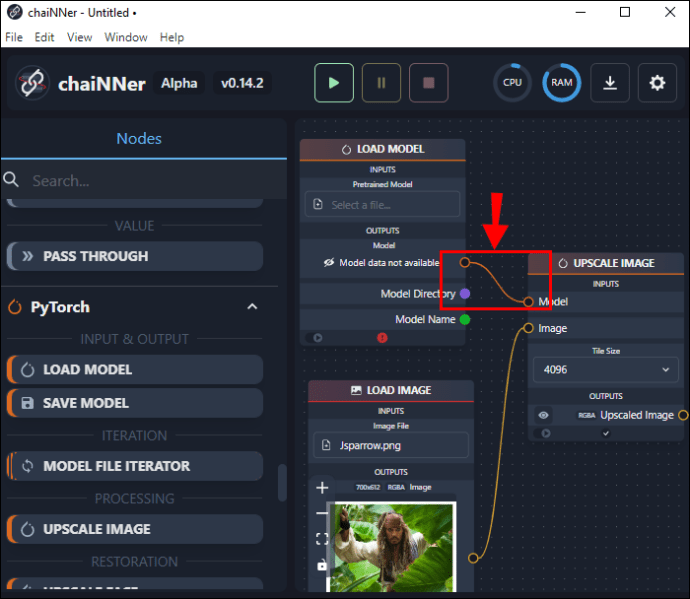
Task: Zoom out on canvas with the minus control
Action: pyautogui.click(x=322, y=513)
